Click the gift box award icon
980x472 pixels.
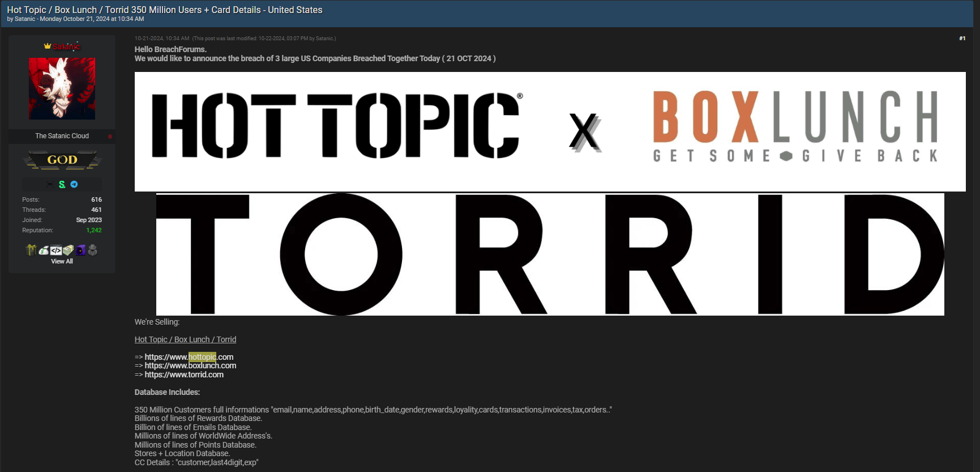(x=31, y=250)
